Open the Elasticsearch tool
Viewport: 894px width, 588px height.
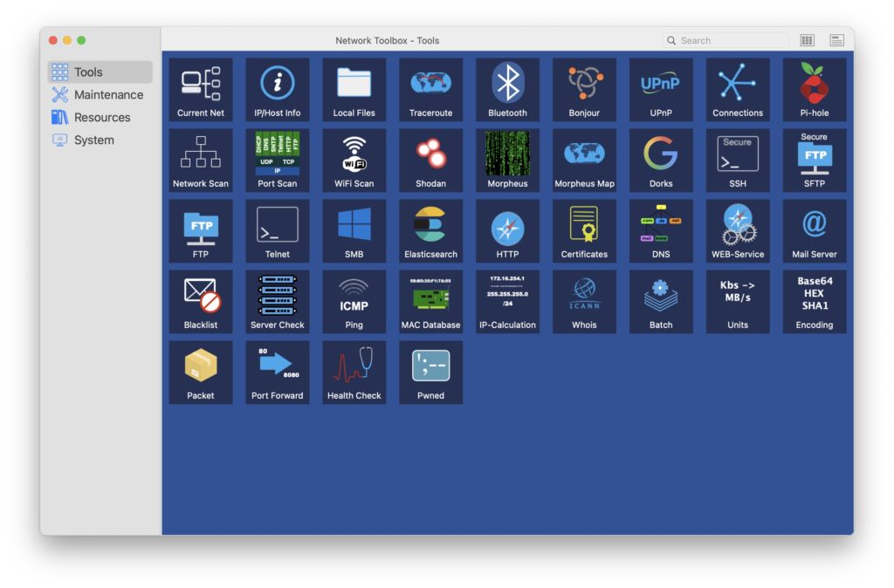coord(430,231)
